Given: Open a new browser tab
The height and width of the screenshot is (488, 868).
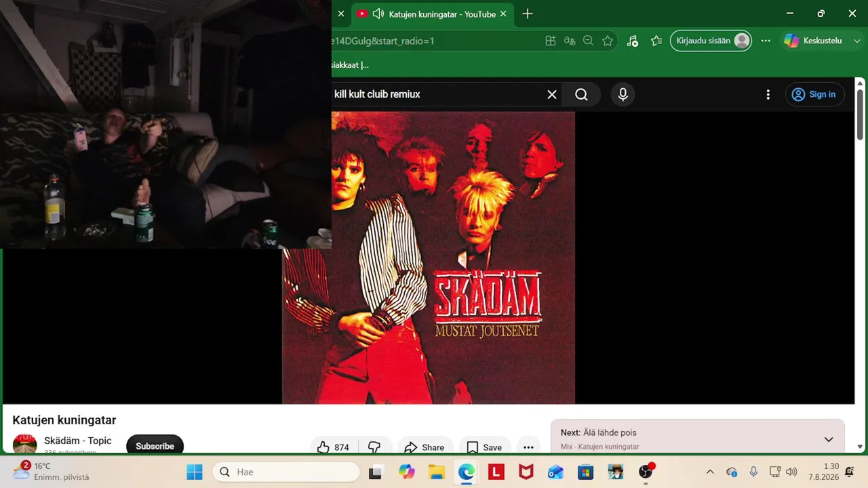Looking at the screenshot, I should 528,14.
